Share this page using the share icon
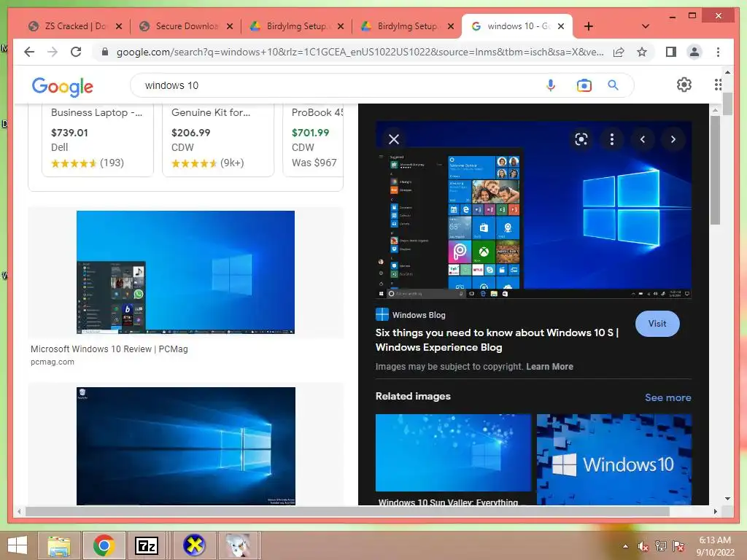The image size is (747, 560). [619, 52]
